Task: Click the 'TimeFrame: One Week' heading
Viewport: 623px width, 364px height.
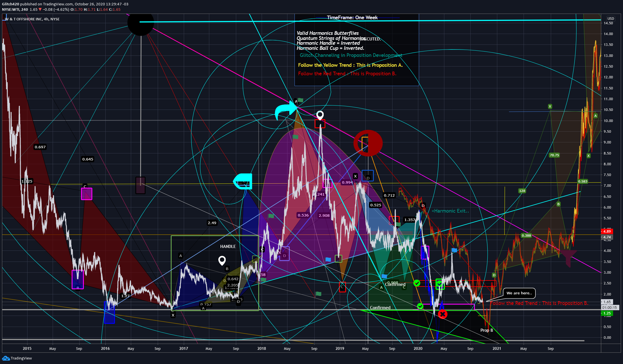Action: (352, 18)
